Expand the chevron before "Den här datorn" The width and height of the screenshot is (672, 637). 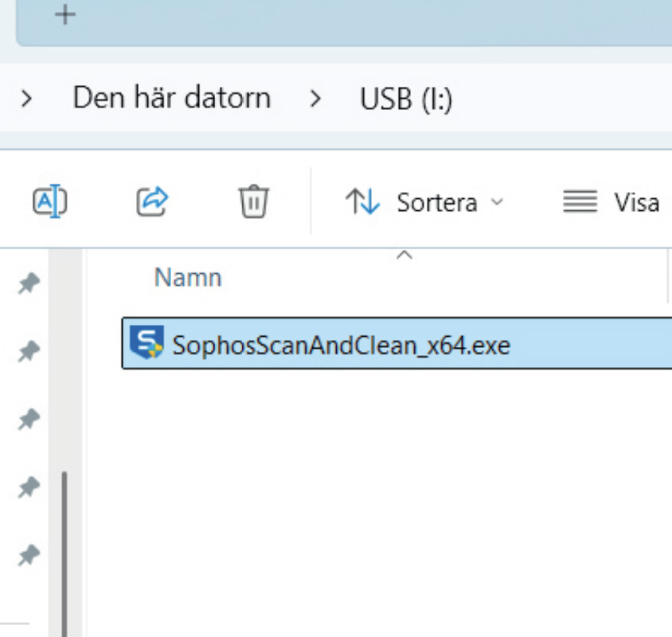pos(27,100)
